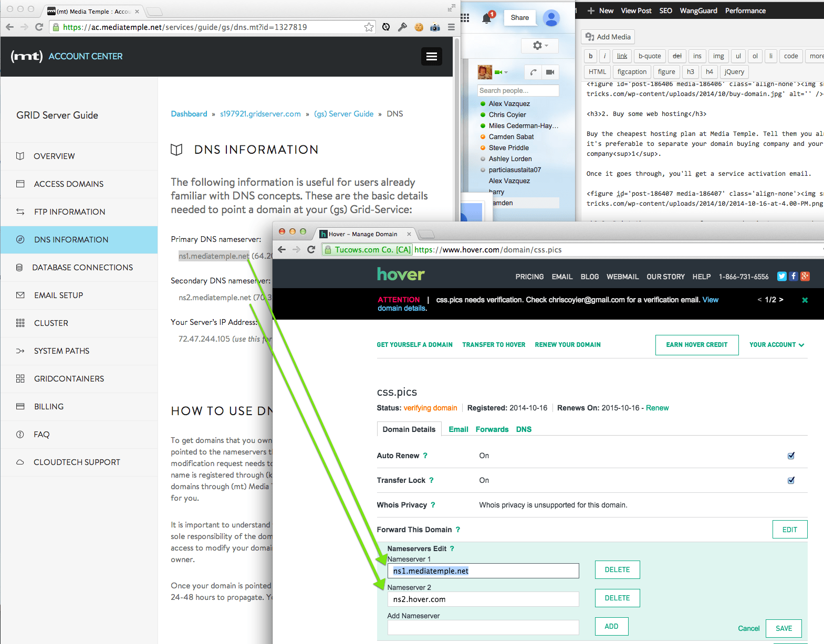This screenshot has height=644, width=824.
Task: Delete Nameserver 2 entry
Action: tap(617, 598)
